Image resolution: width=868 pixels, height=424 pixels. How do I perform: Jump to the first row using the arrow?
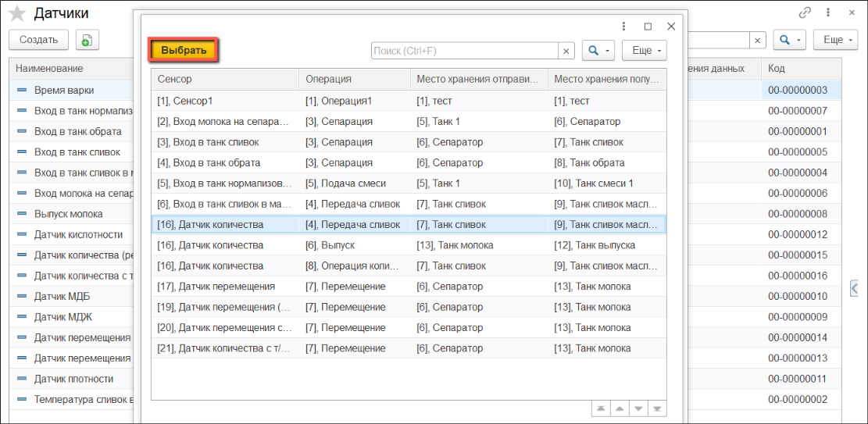[x=600, y=408]
